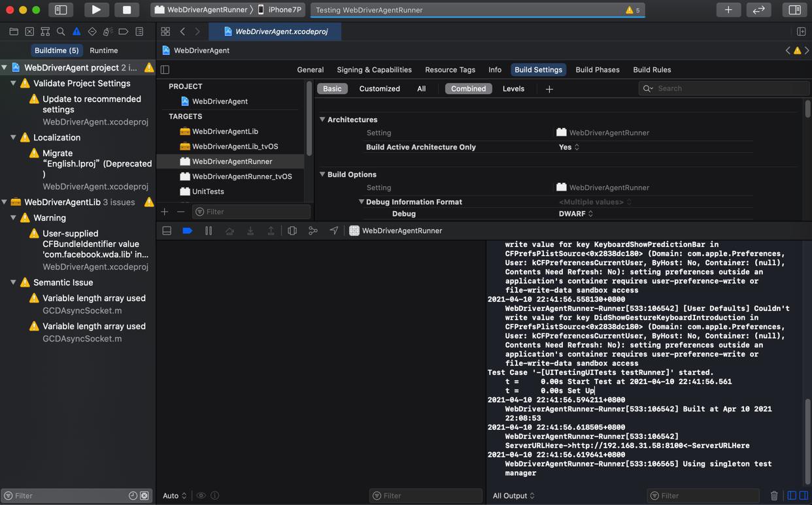Open the Report navigator icon
812x505 pixels.
point(139,31)
